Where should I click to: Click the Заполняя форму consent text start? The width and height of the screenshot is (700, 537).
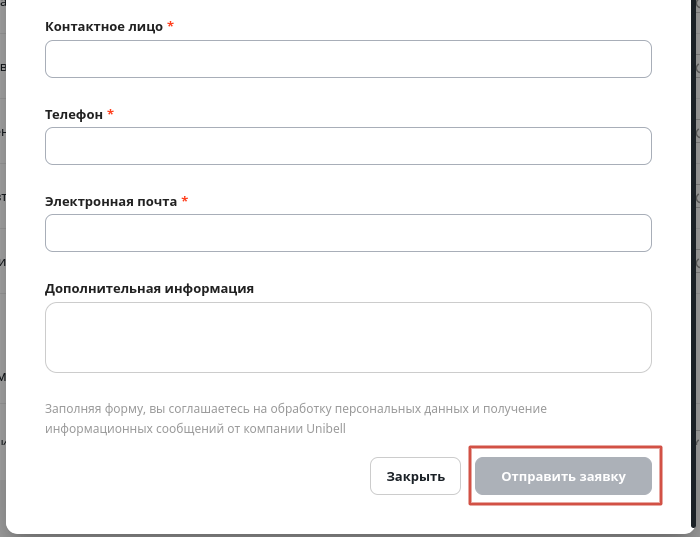click(95, 409)
